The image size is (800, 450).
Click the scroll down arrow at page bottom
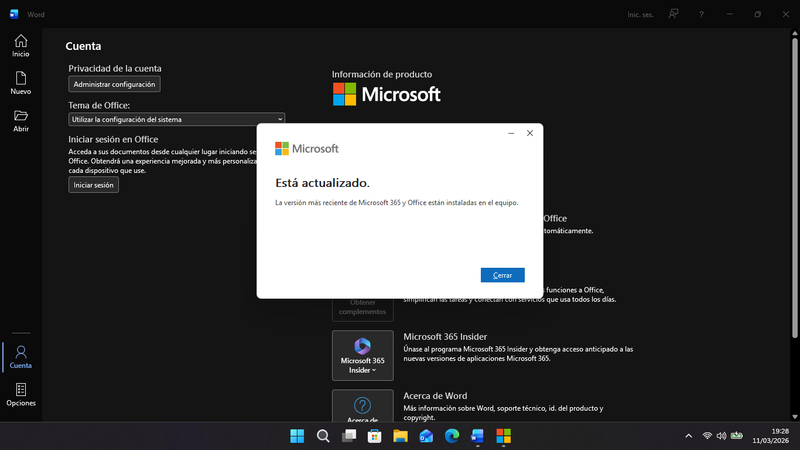click(794, 417)
